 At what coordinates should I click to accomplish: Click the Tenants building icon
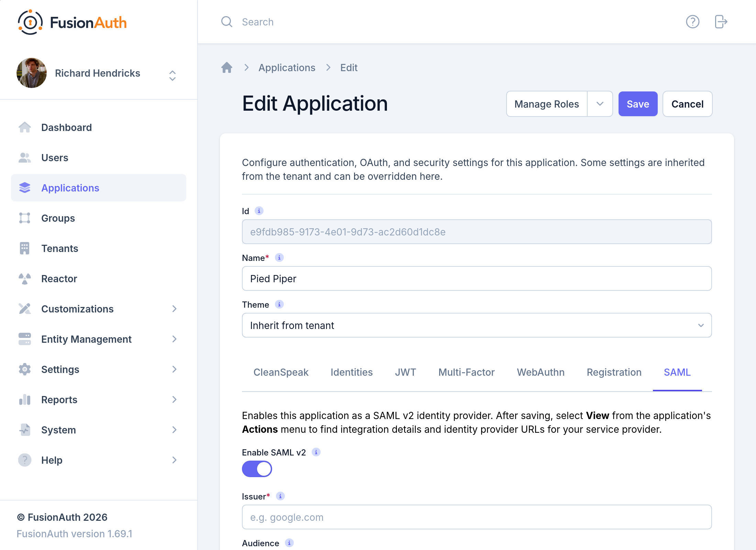[x=25, y=249]
